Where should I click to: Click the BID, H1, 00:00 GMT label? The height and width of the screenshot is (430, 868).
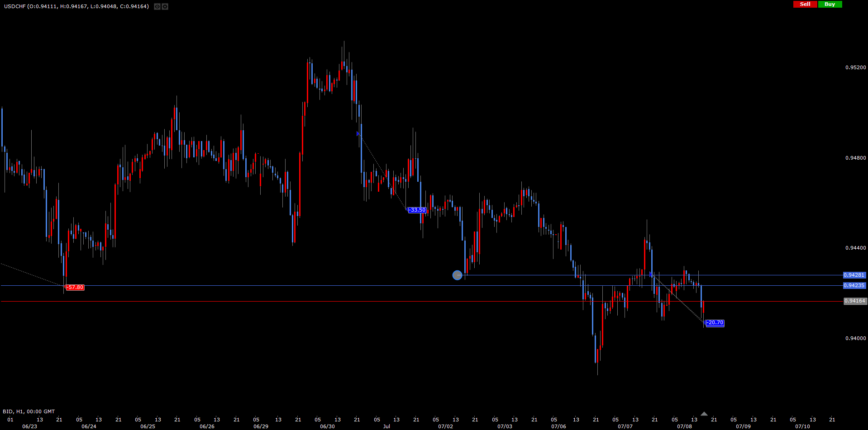pyautogui.click(x=29, y=411)
